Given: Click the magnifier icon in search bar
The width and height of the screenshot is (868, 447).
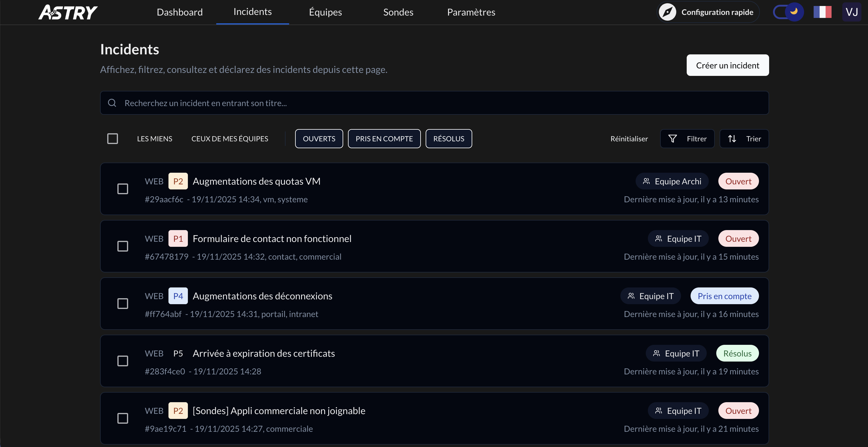Looking at the screenshot, I should click(x=112, y=103).
